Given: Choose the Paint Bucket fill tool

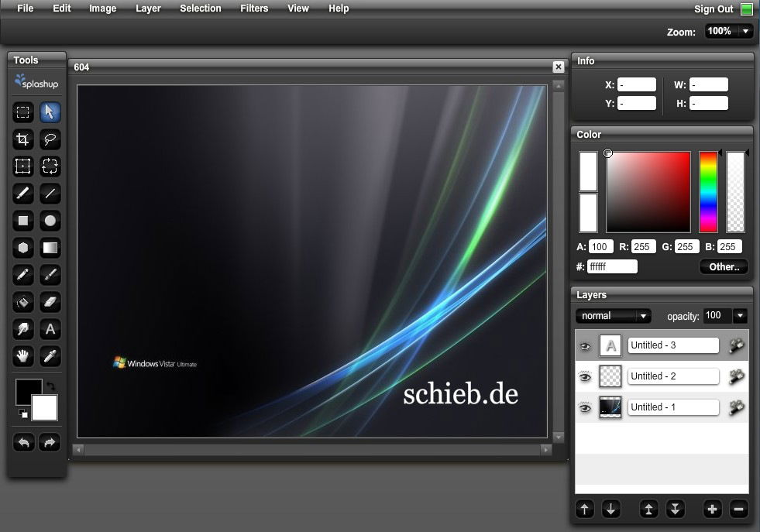Looking at the screenshot, I should 22,302.
